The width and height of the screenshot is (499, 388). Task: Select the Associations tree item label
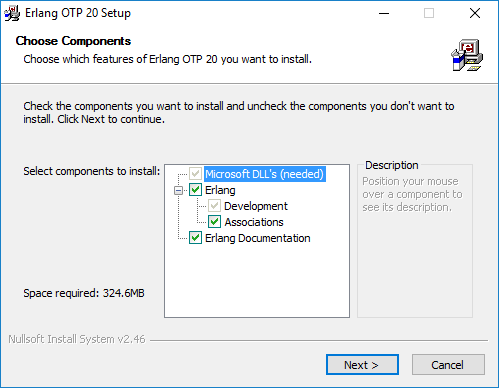pyautogui.click(x=254, y=222)
